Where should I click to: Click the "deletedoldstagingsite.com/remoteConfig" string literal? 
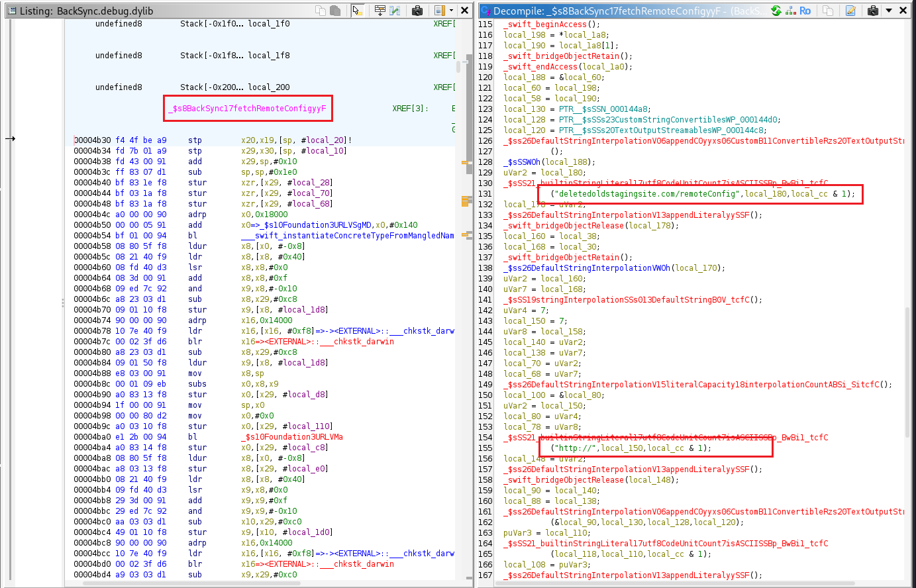pos(647,194)
